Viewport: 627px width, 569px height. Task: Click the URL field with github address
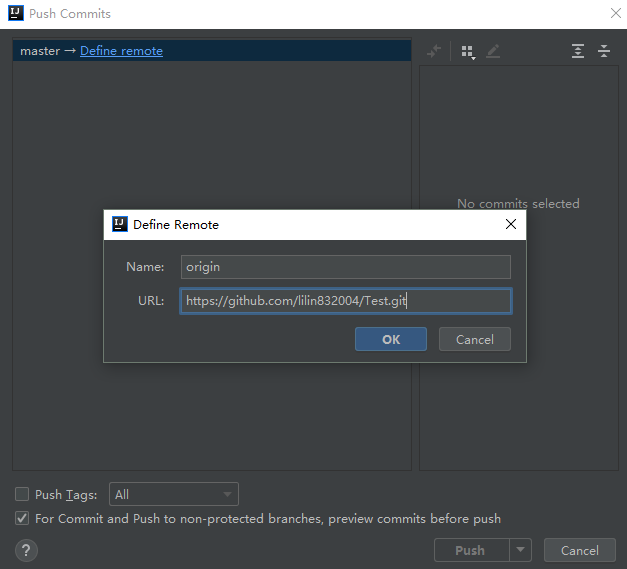pyautogui.click(x=345, y=301)
